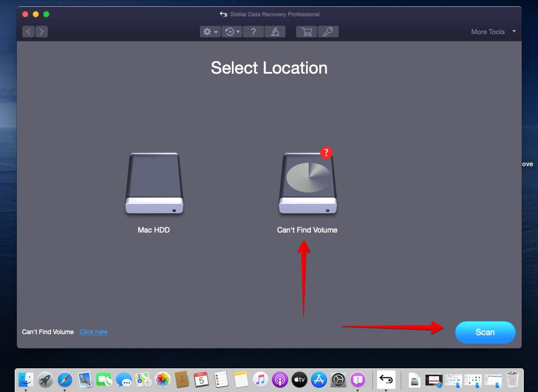Open the purple Feedback Assistant Dock icon
Image resolution: width=538 pixels, height=392 pixels.
pos(358,380)
